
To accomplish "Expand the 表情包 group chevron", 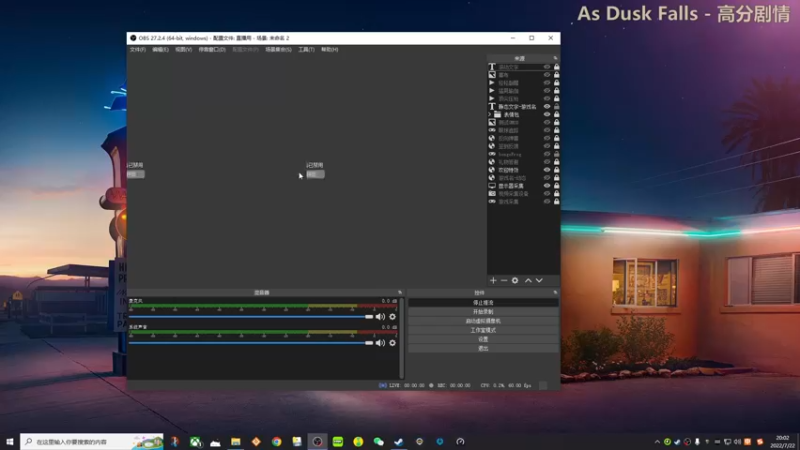I will [x=490, y=114].
